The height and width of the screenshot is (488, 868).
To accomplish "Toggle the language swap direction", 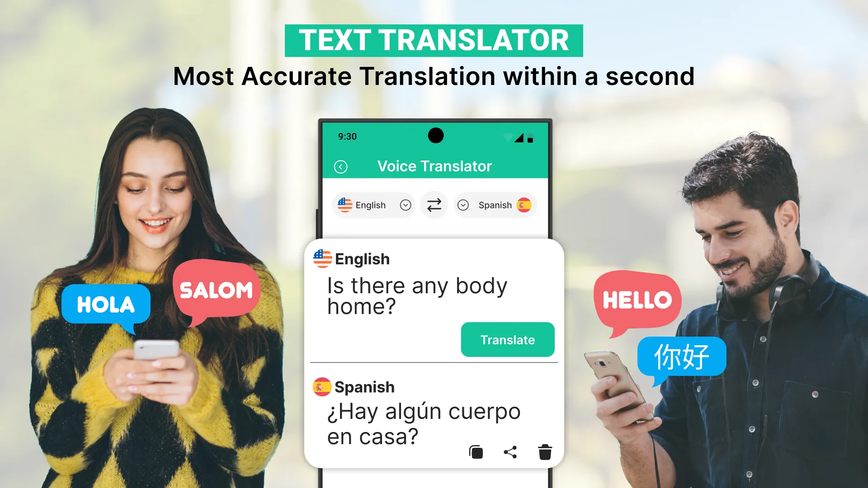I will 434,204.
